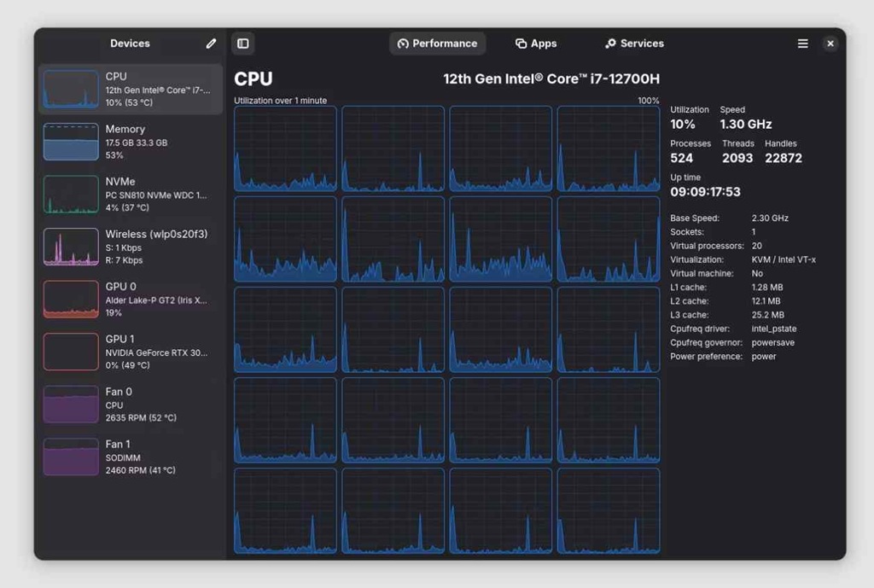
Task: Click the Up time value
Action: pos(705,192)
